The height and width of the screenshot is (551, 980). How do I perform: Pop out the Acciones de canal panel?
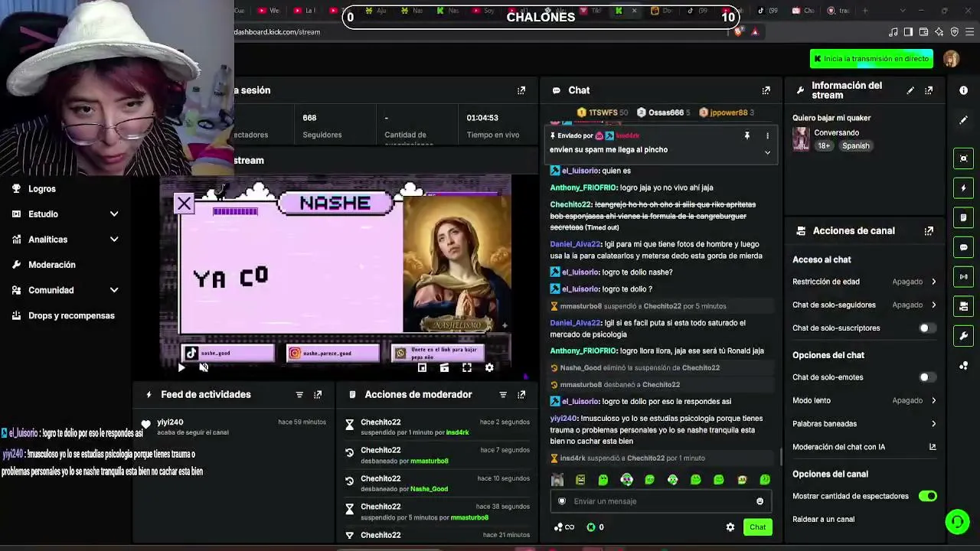point(929,230)
